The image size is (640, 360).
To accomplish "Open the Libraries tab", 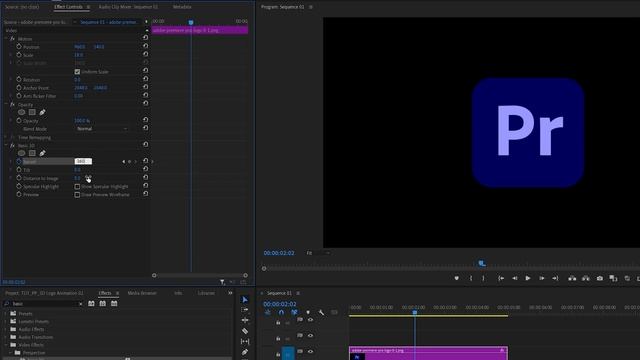I will point(206,293).
